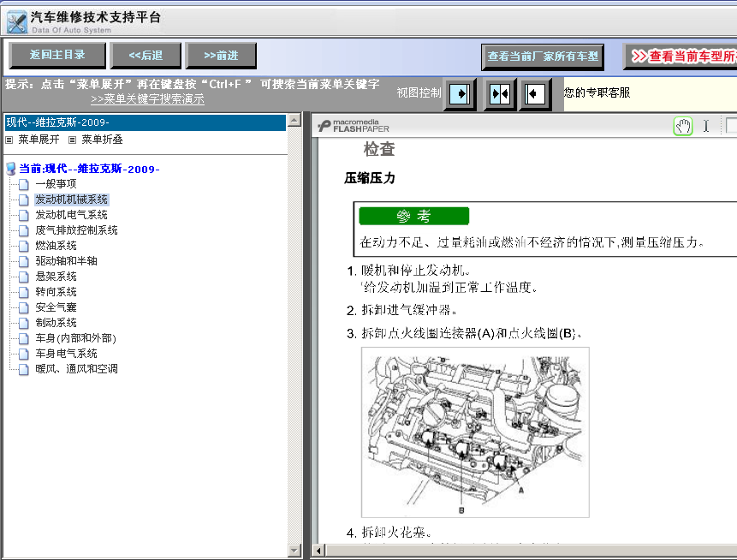737x560 pixels.
Task: Open the 转向系统 tree item
Action: (56, 292)
